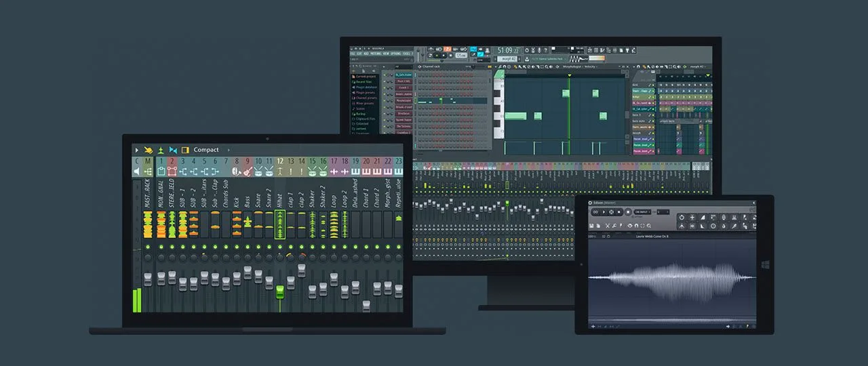Click the sub routing icon of track 3

coord(182,171)
